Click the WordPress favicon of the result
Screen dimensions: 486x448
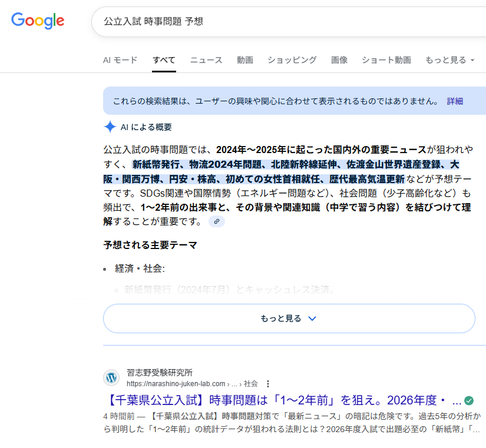[111, 377]
